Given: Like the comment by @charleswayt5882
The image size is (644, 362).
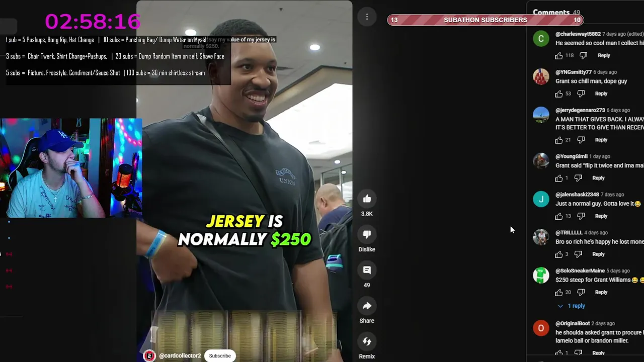Looking at the screenshot, I should point(559,55).
